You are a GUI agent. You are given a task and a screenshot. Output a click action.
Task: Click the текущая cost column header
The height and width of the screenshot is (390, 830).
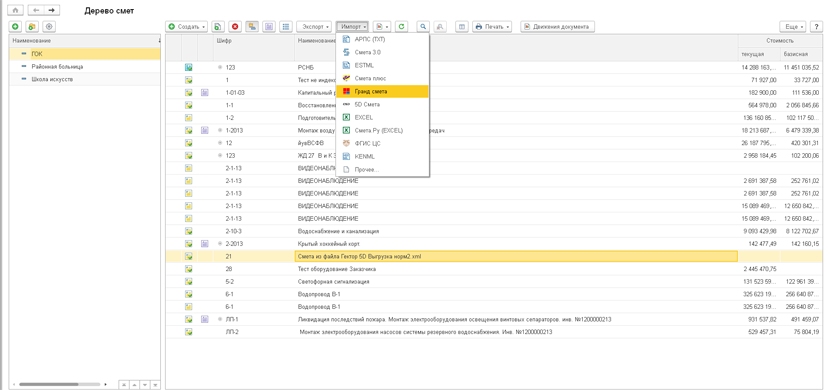tap(759, 54)
